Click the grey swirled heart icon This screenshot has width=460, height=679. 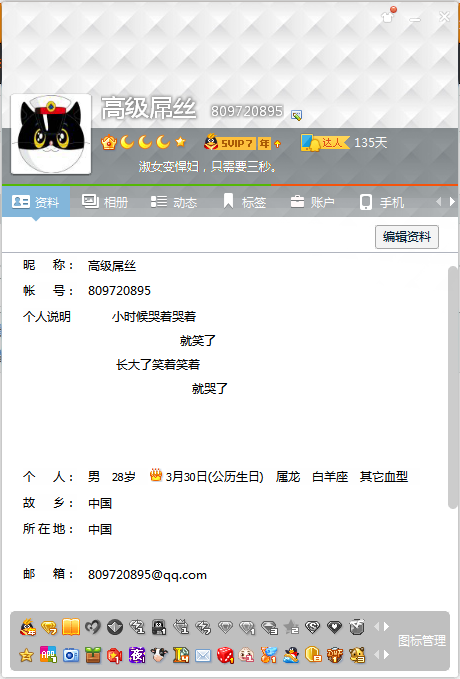click(x=93, y=627)
